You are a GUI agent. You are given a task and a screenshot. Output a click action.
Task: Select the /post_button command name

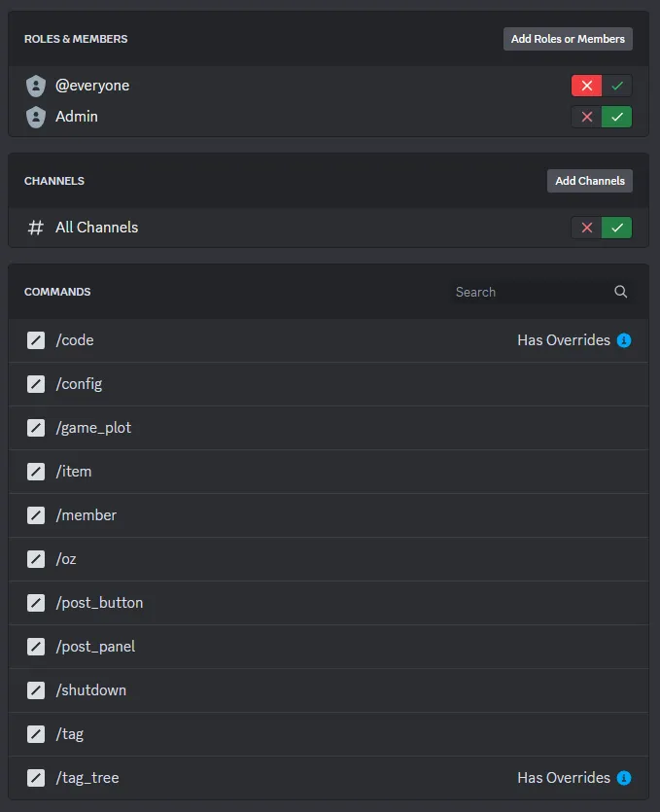coord(99,603)
